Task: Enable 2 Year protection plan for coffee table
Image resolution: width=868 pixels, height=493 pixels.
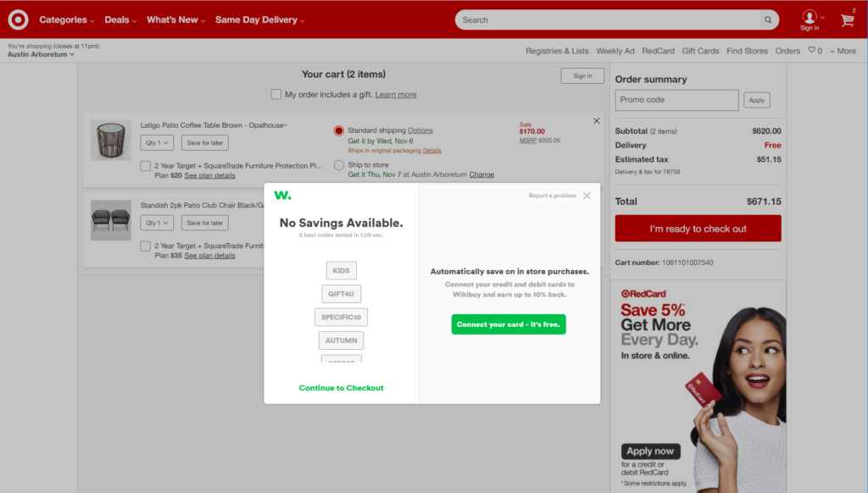Action: point(146,166)
